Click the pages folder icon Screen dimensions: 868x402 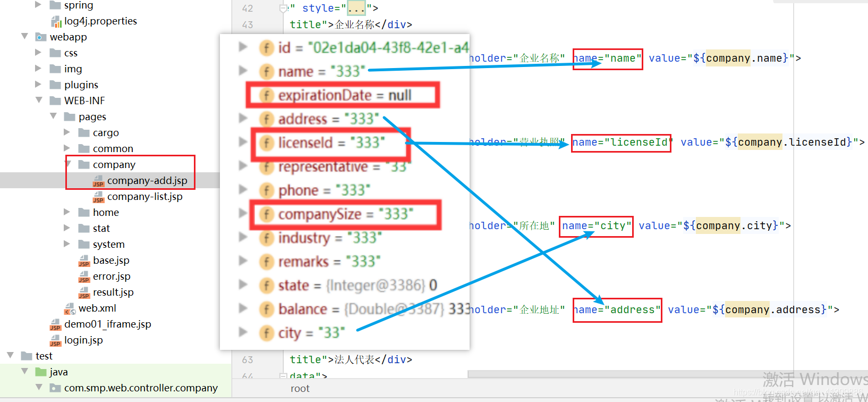(70, 116)
